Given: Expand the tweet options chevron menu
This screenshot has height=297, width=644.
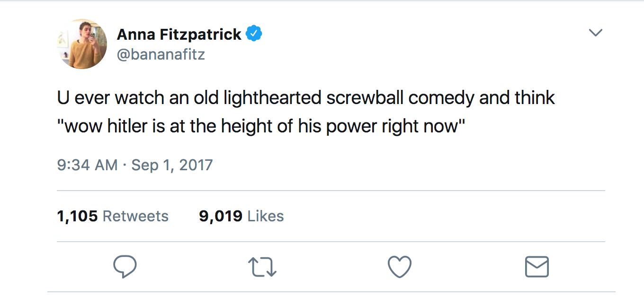Looking at the screenshot, I should [x=595, y=33].
